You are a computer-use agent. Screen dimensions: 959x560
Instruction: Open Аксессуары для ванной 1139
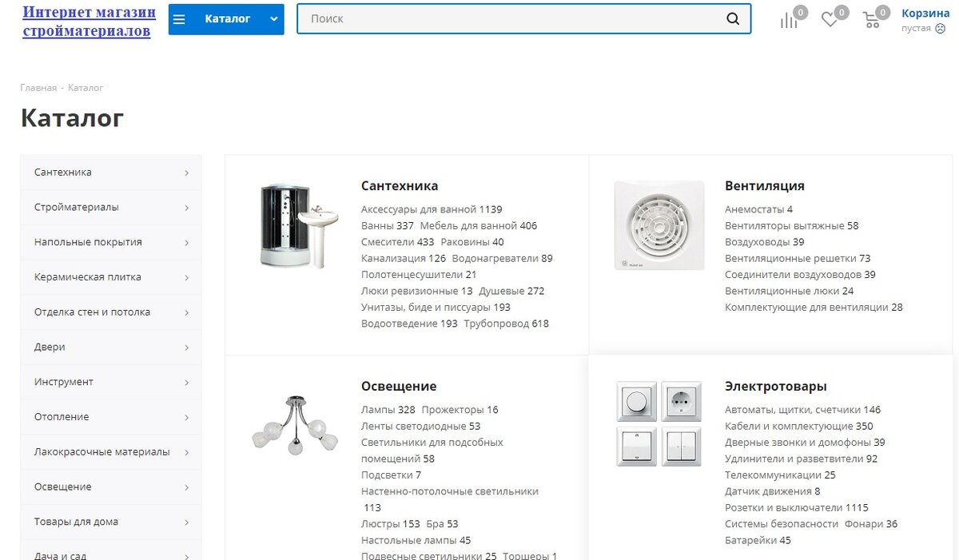coord(432,209)
